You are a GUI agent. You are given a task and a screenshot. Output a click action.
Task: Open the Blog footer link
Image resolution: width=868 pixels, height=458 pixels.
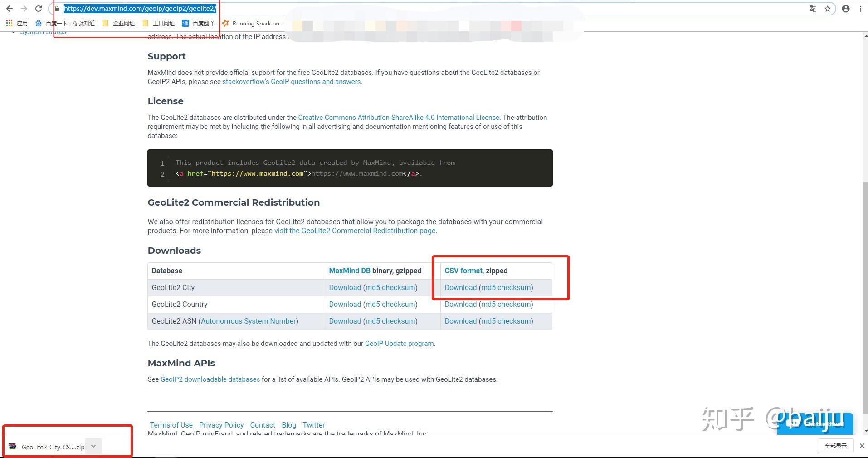[x=289, y=425]
